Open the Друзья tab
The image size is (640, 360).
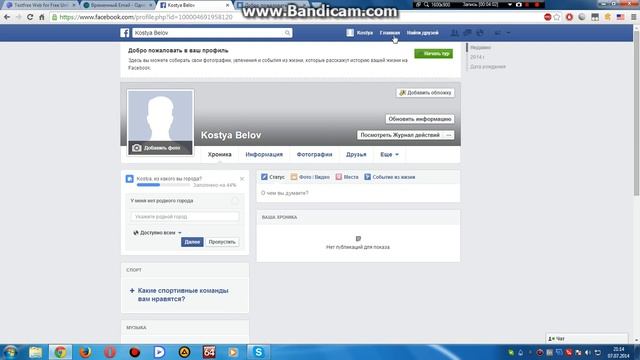pos(356,154)
